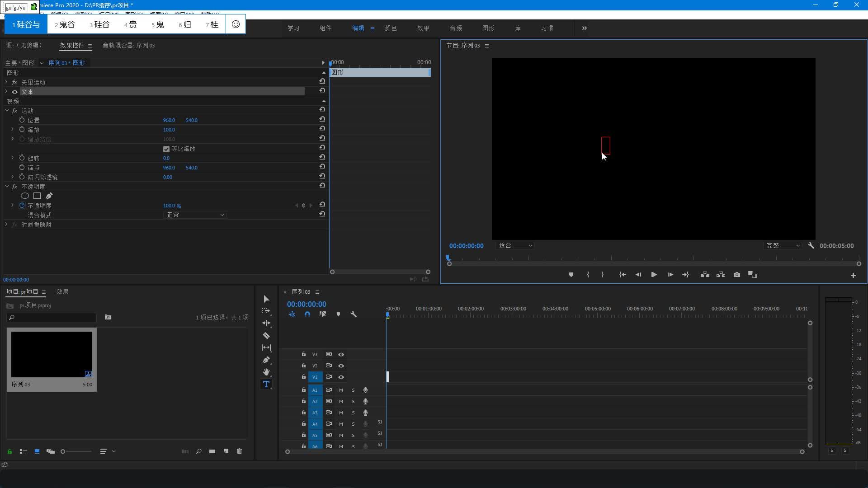Screen dimensions: 868x488
Task: Toggle V2 track output eye
Action: (341, 366)
